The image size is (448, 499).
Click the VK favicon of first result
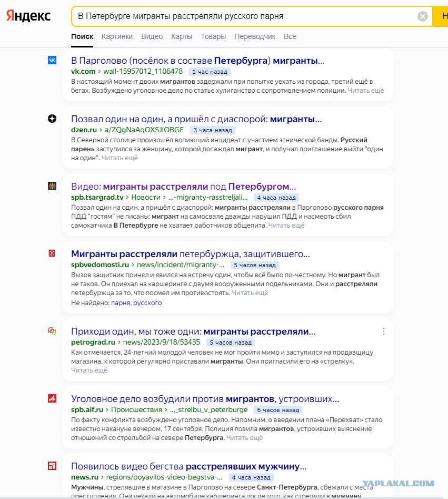pyautogui.click(x=52, y=60)
